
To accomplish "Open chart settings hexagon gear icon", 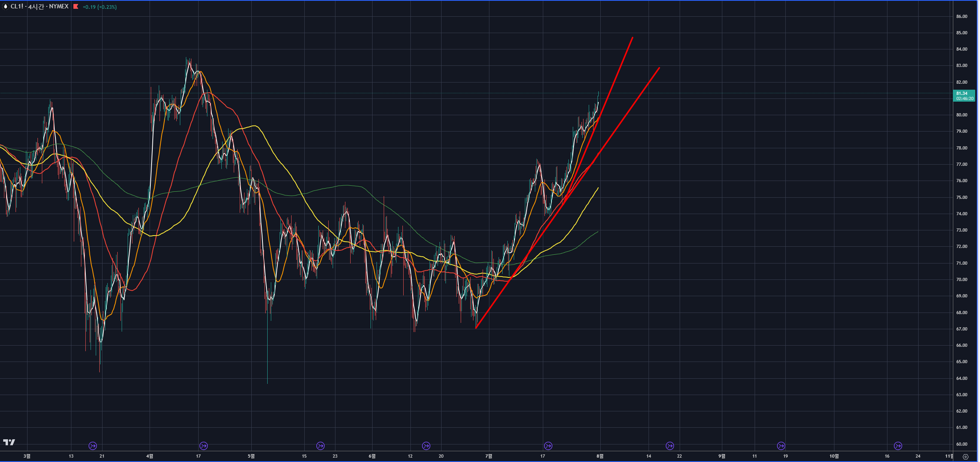I will pos(965,457).
